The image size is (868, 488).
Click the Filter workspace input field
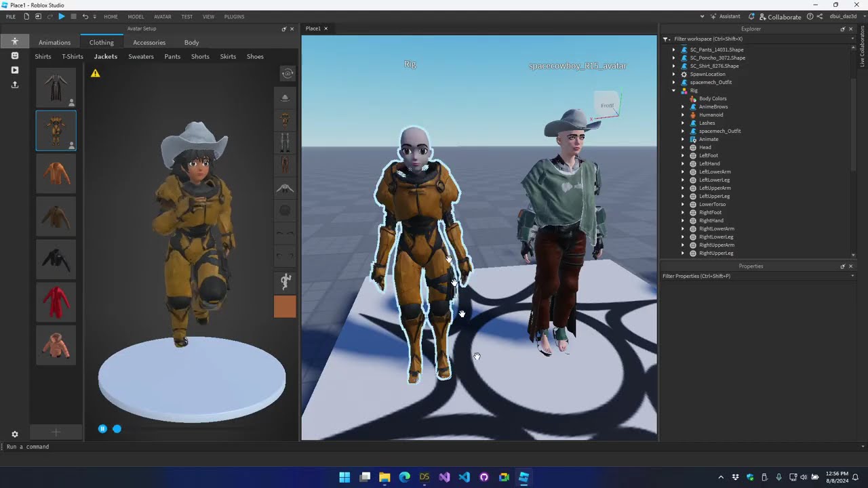(x=759, y=39)
